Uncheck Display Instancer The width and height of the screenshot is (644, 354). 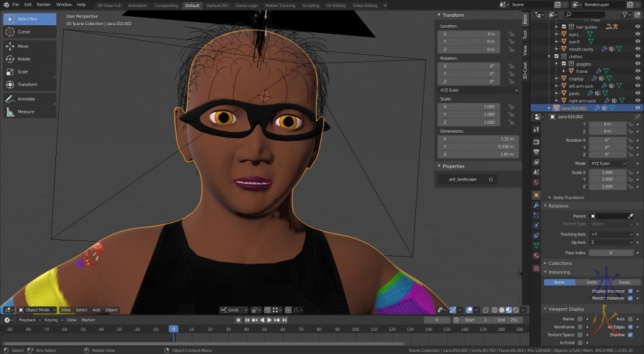630,291
